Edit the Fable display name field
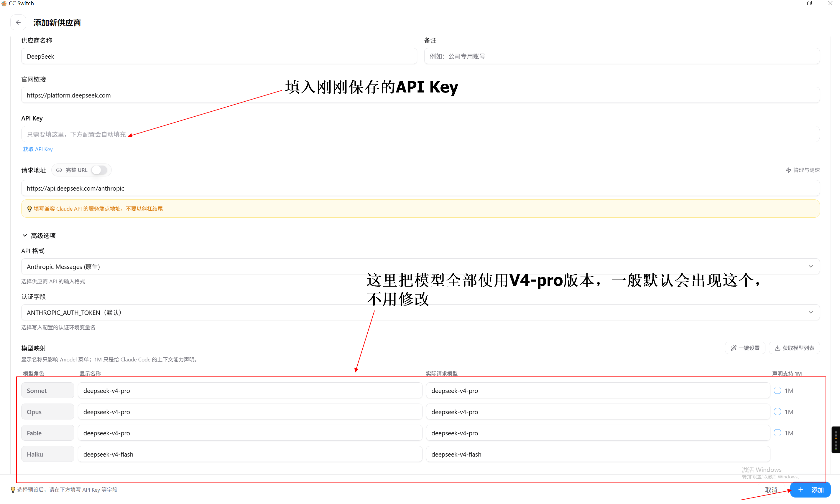 pyautogui.click(x=250, y=433)
